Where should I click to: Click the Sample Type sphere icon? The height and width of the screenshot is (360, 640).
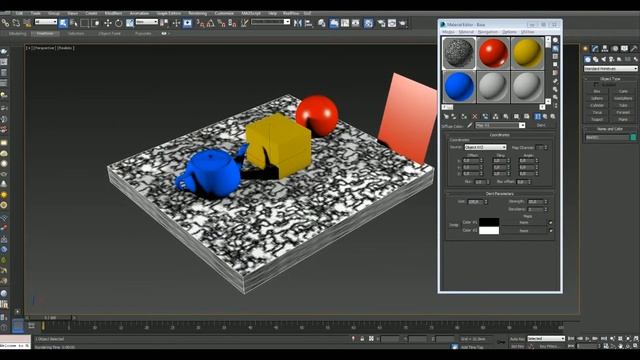coord(556,40)
